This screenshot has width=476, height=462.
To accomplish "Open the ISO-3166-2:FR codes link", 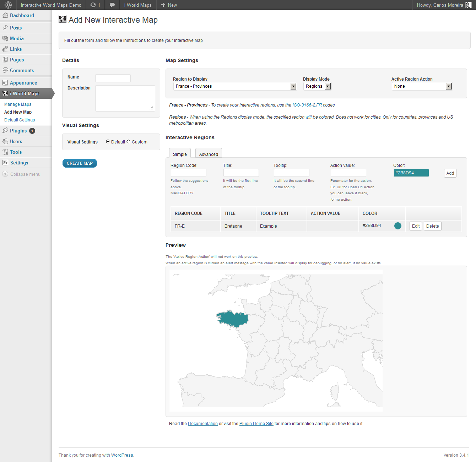I will pyautogui.click(x=307, y=105).
